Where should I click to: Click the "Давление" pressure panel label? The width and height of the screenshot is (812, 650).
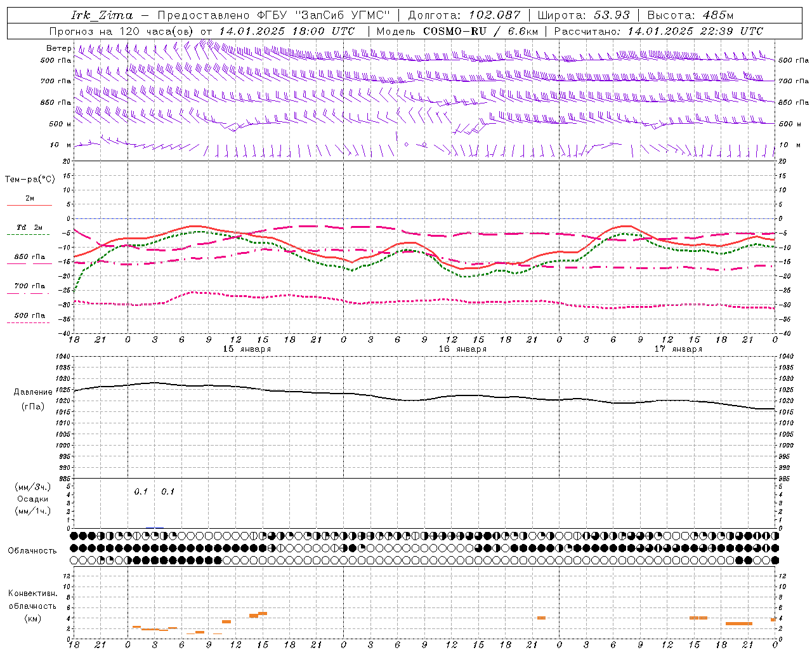tap(33, 392)
